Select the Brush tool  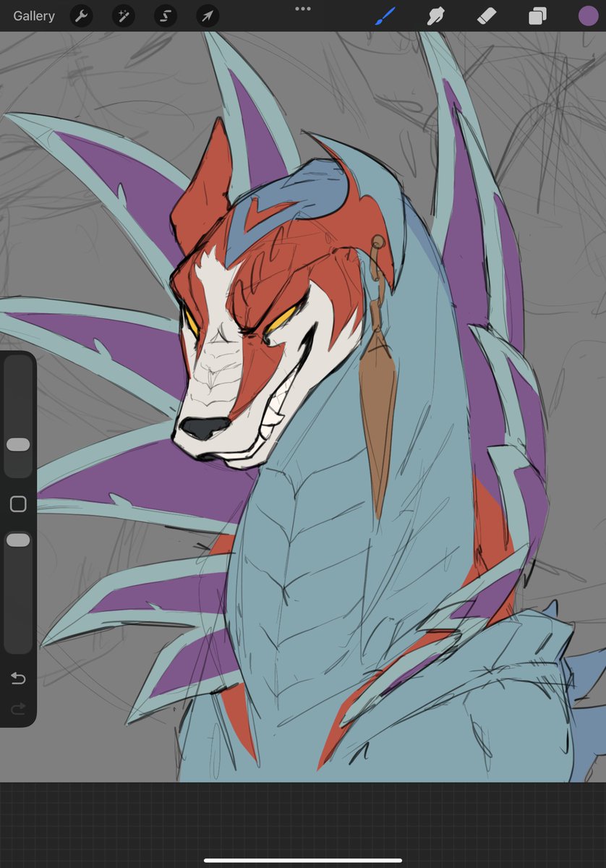pos(385,16)
